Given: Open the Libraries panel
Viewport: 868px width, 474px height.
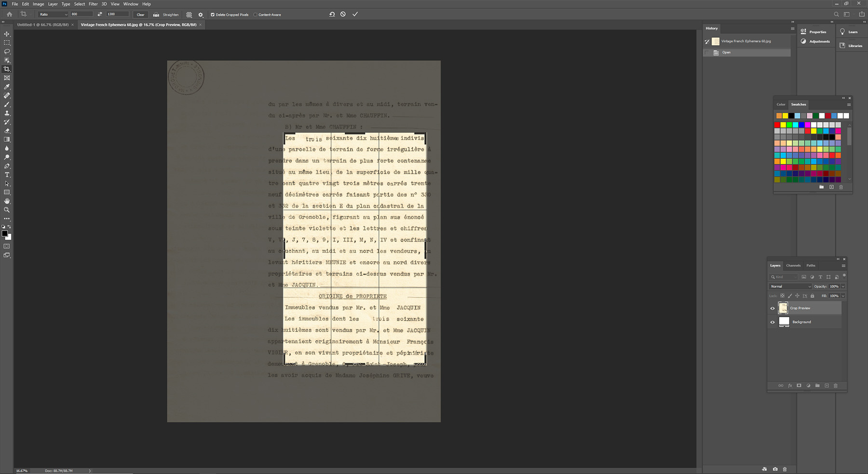Looking at the screenshot, I should (851, 46).
